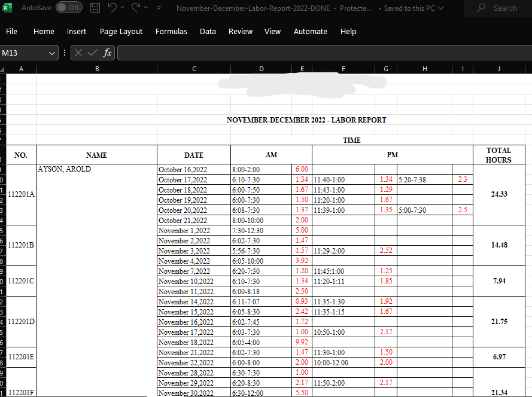Click the Name Box showing M13
Screen dimensions: 532x397
pos(23,53)
